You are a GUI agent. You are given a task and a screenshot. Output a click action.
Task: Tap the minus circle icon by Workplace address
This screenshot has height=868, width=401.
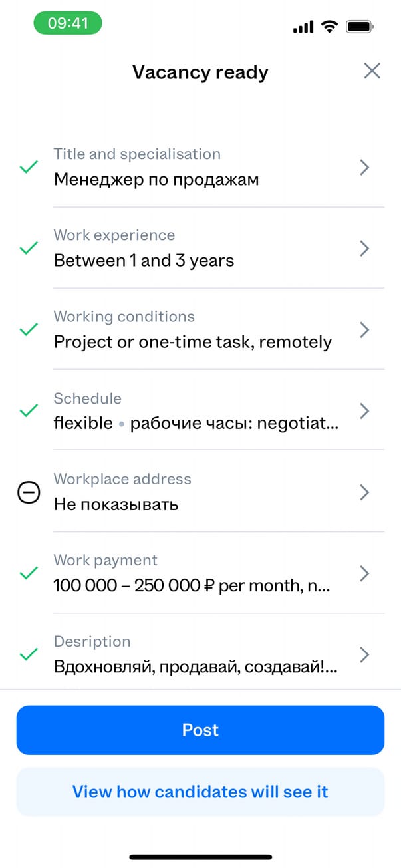(28, 493)
